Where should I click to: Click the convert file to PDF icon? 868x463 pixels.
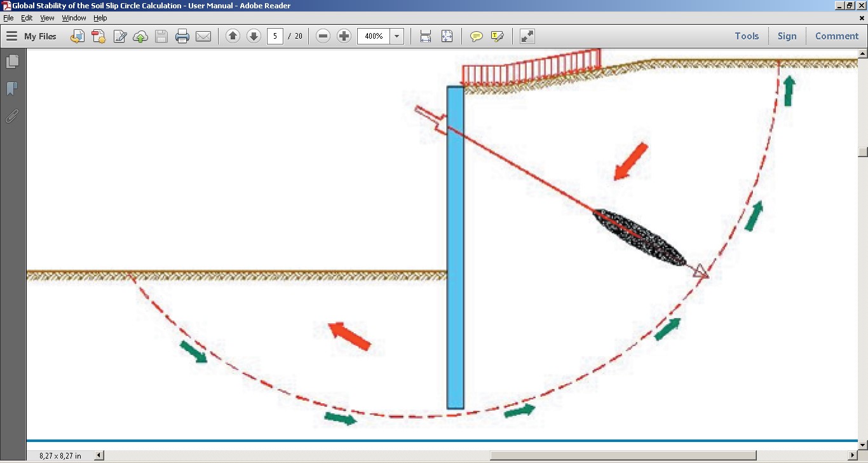pos(77,36)
